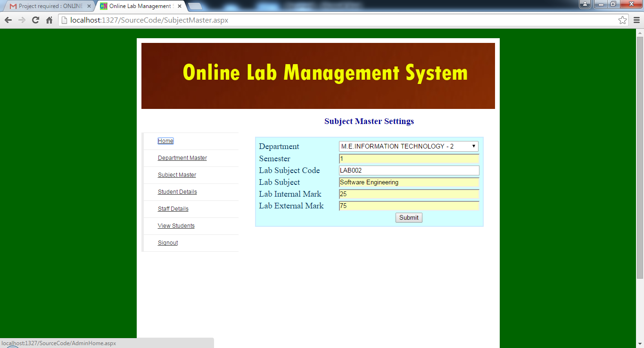Open the Department dropdown list
644x348 pixels.
[408, 147]
